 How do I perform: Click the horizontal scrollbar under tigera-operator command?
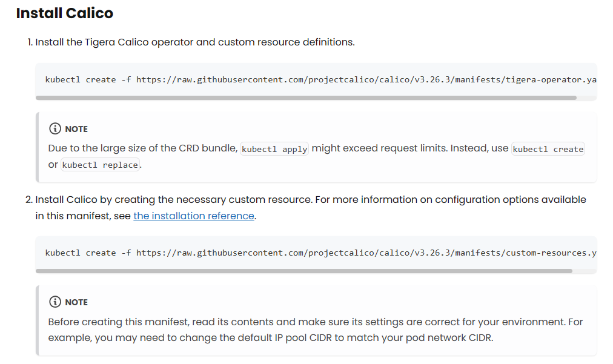[x=306, y=98]
